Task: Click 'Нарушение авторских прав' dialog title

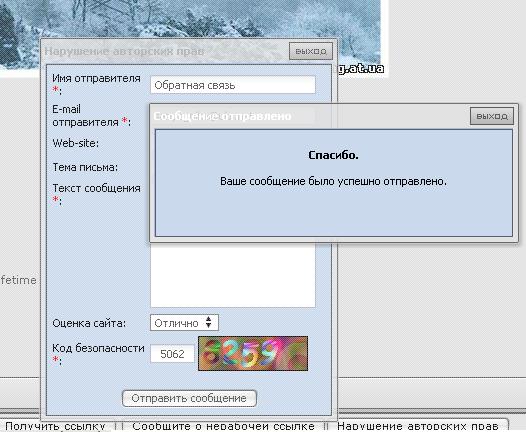Action: pyautogui.click(x=124, y=51)
